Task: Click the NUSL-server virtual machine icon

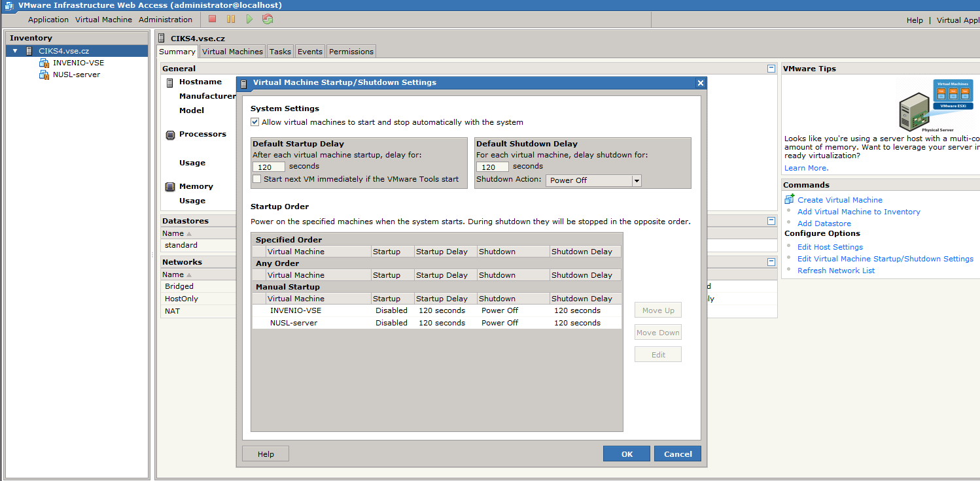Action: tap(44, 75)
